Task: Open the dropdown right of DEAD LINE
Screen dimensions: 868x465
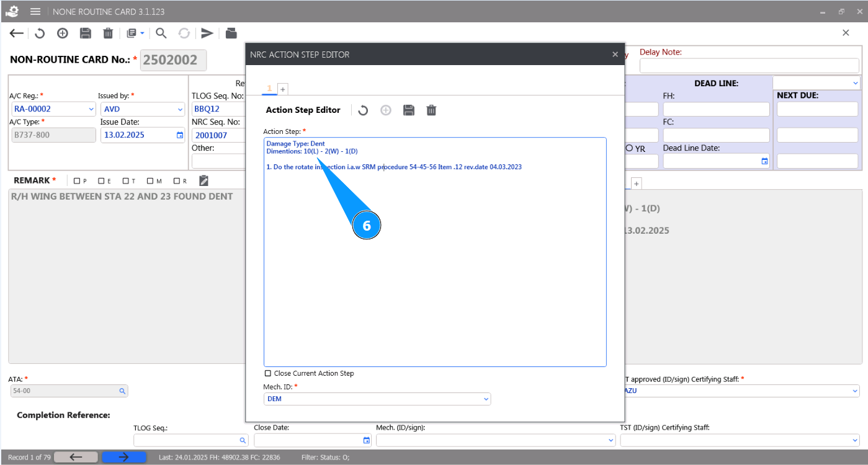Action: click(817, 82)
